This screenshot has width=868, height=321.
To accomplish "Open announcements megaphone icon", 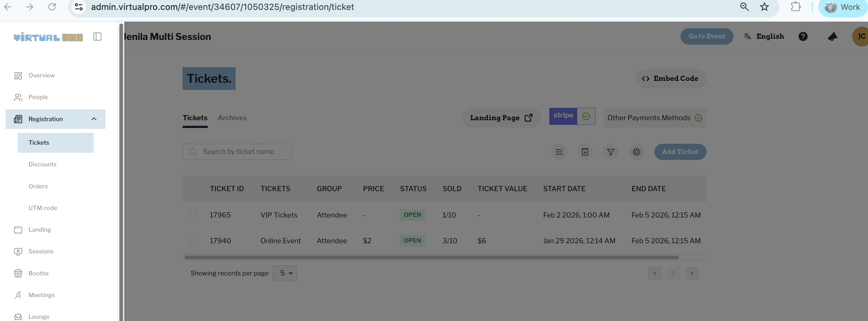I will pos(832,36).
